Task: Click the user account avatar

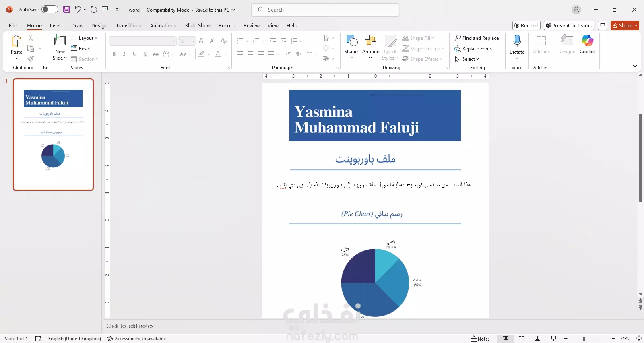Action: [576, 10]
